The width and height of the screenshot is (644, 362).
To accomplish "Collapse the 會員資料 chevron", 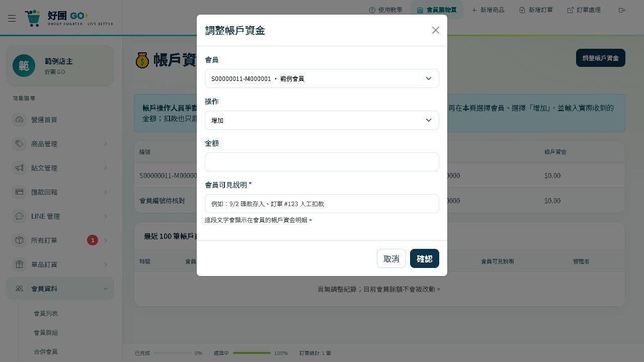I will tap(106, 289).
